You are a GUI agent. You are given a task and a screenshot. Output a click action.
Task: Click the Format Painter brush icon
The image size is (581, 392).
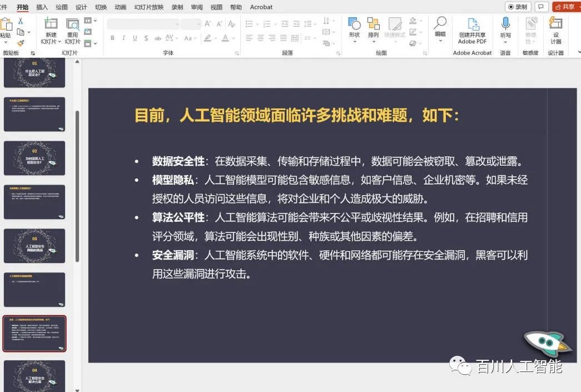21,43
